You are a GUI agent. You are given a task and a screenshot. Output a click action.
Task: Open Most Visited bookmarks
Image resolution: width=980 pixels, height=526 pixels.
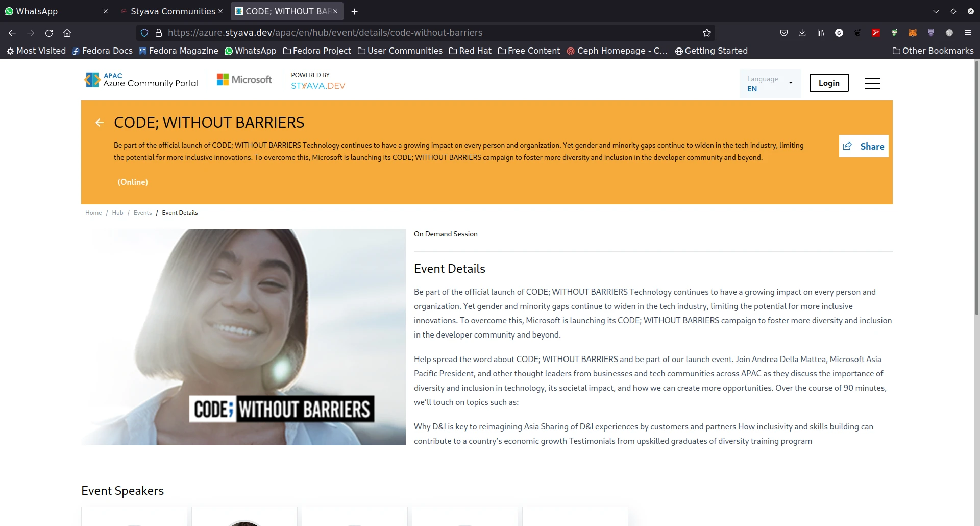tap(36, 51)
